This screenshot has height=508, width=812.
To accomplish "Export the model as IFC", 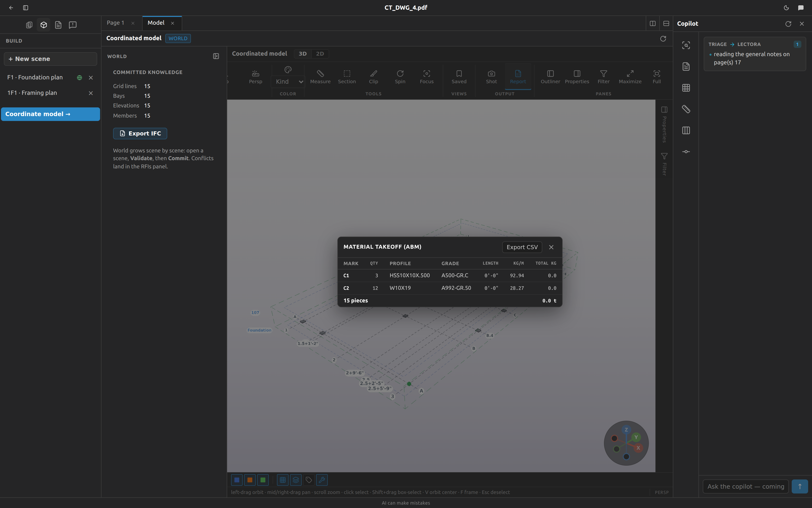I will (140, 133).
